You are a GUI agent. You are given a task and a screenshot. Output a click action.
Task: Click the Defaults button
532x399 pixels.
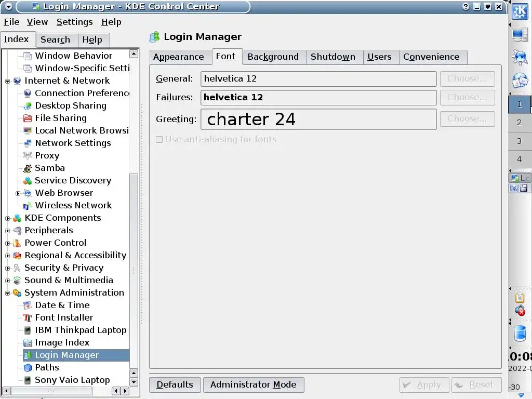(x=175, y=385)
